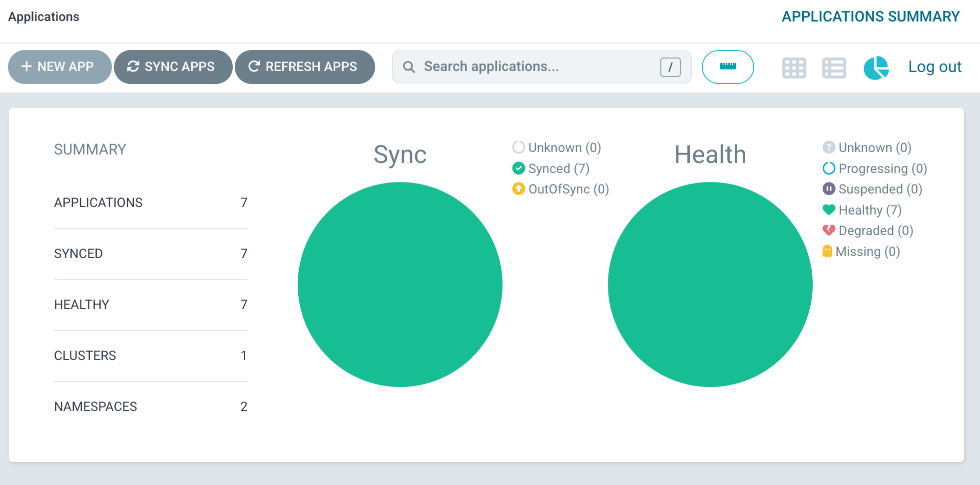
Task: Click Log out link
Action: point(935,66)
